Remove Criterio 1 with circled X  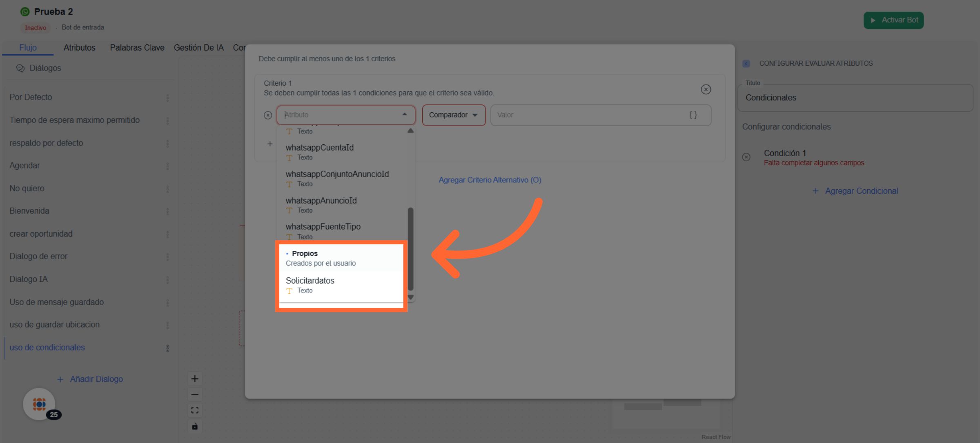[x=706, y=89]
